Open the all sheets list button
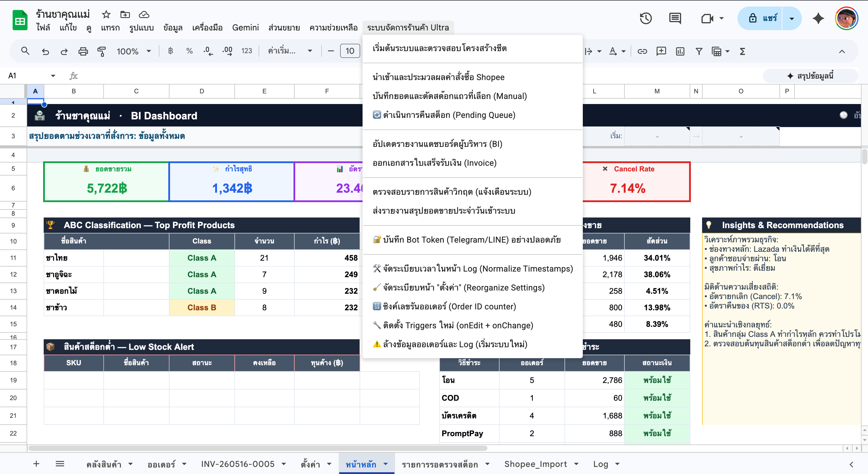 (60, 464)
